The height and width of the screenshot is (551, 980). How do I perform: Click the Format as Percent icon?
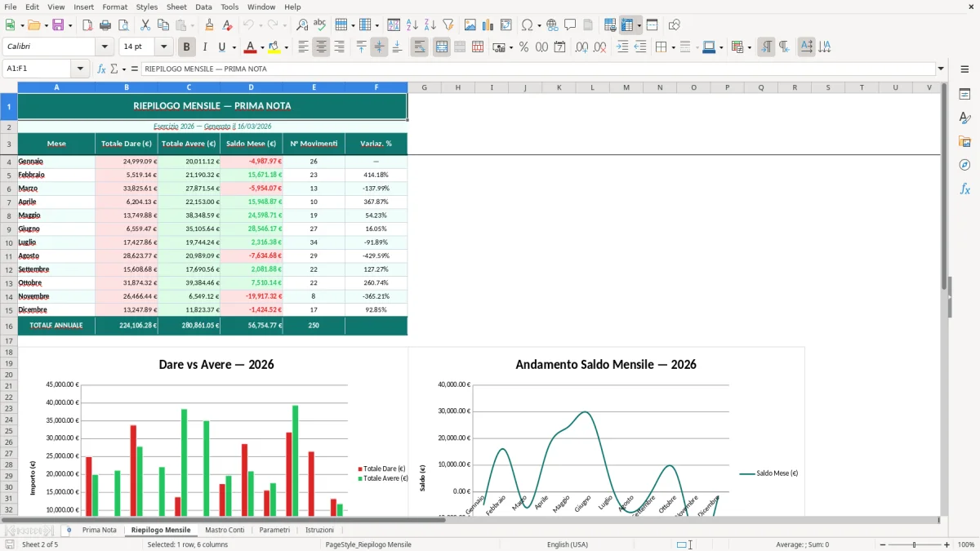(523, 47)
